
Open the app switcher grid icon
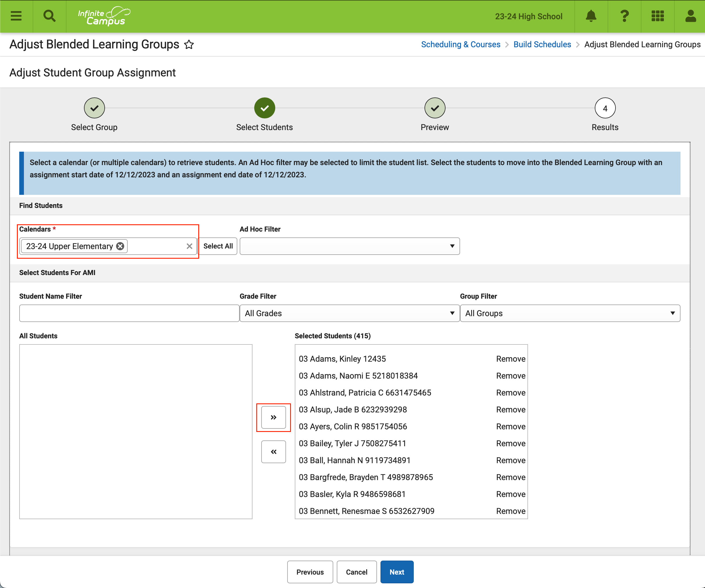(657, 16)
